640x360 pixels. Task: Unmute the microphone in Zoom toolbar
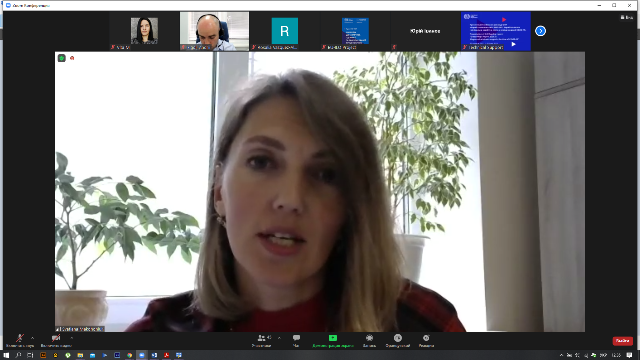19,340
